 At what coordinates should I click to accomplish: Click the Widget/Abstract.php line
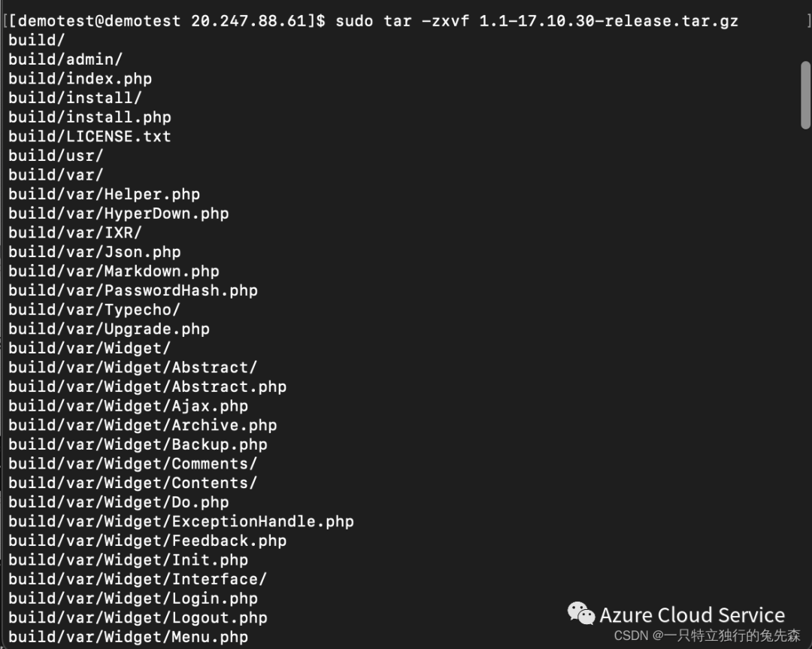[x=147, y=387]
